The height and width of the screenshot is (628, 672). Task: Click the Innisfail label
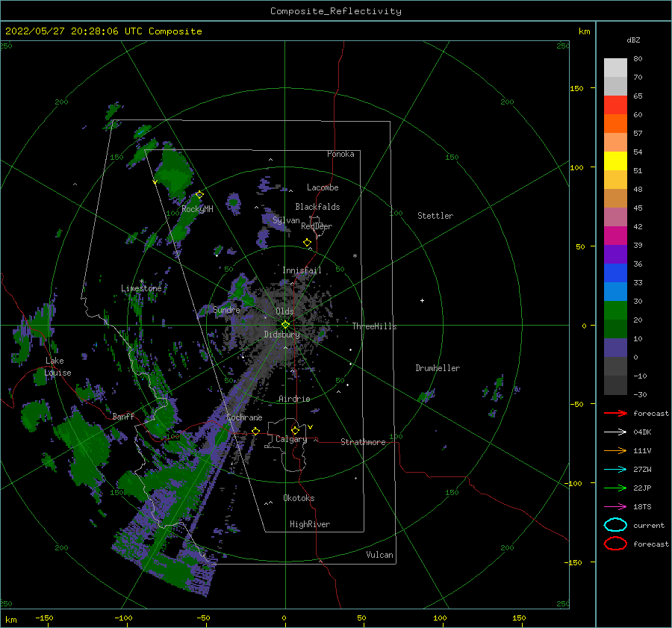[302, 270]
